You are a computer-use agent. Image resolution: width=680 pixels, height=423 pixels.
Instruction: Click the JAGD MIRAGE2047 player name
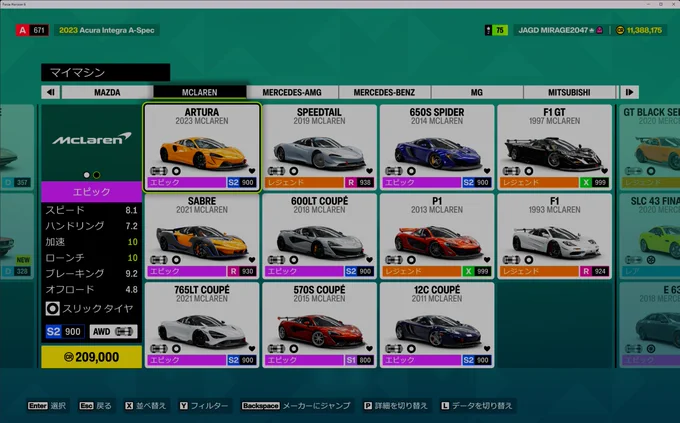coord(553,30)
